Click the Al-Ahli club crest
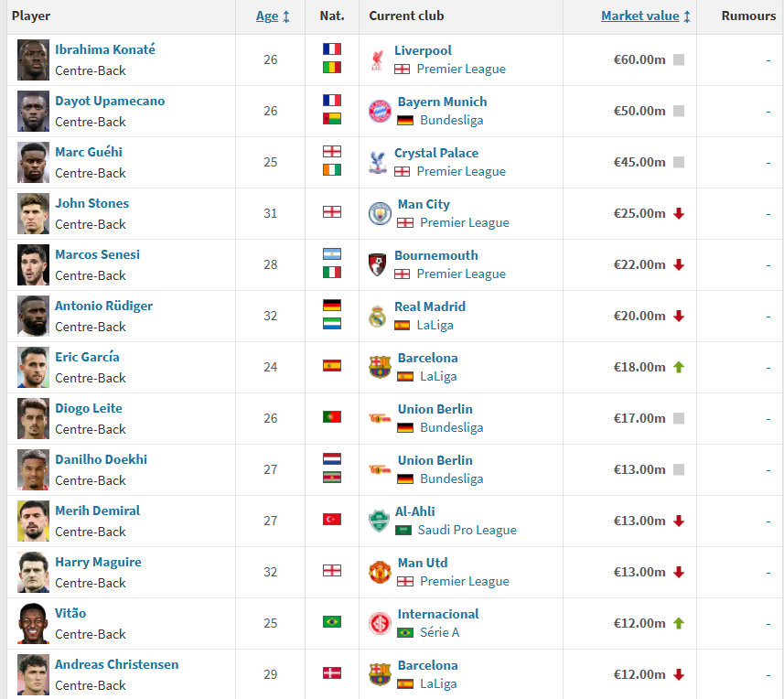 tap(379, 522)
